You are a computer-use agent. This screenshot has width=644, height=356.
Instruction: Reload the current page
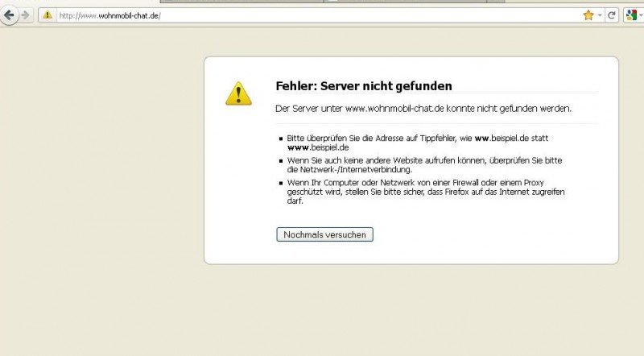(612, 15)
